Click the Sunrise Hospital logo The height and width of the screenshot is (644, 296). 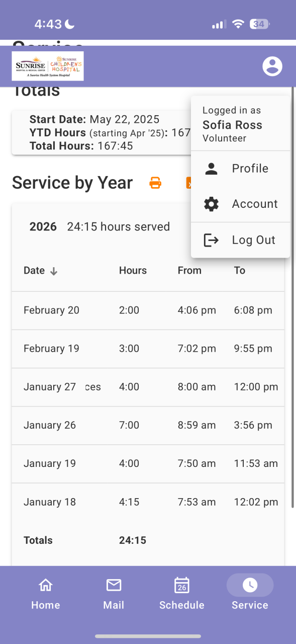pyautogui.click(x=48, y=66)
